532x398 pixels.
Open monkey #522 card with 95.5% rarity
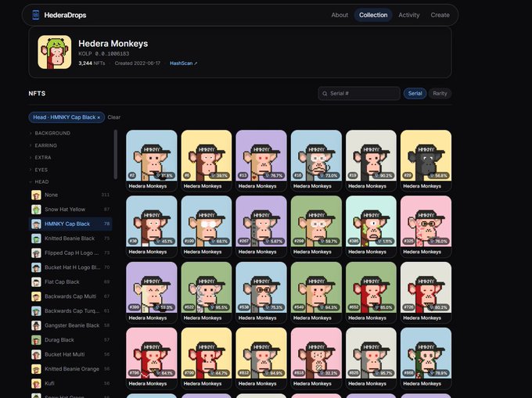(x=207, y=292)
